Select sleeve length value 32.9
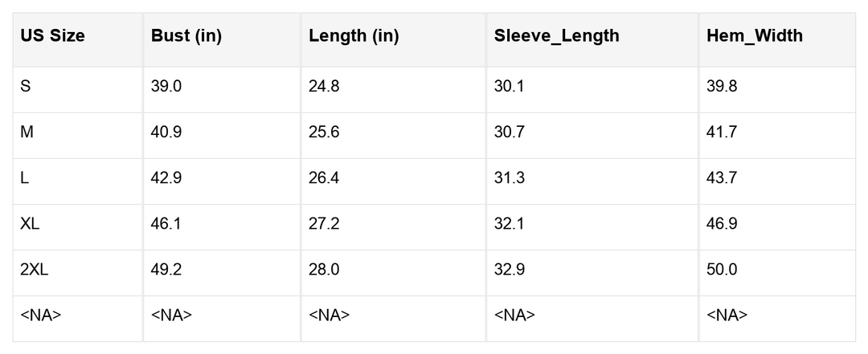 [x=510, y=270]
